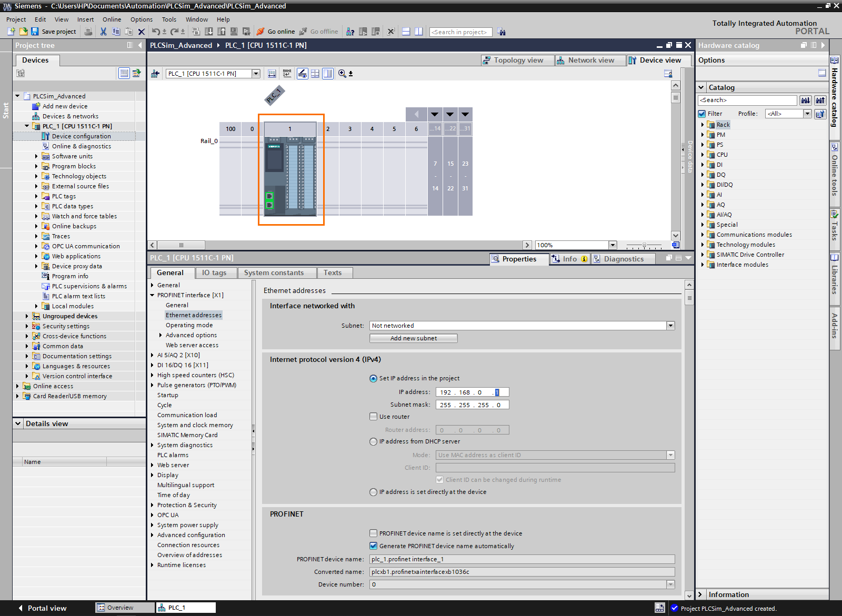Expand the CPU folder in hardware catalog

[x=703, y=155]
